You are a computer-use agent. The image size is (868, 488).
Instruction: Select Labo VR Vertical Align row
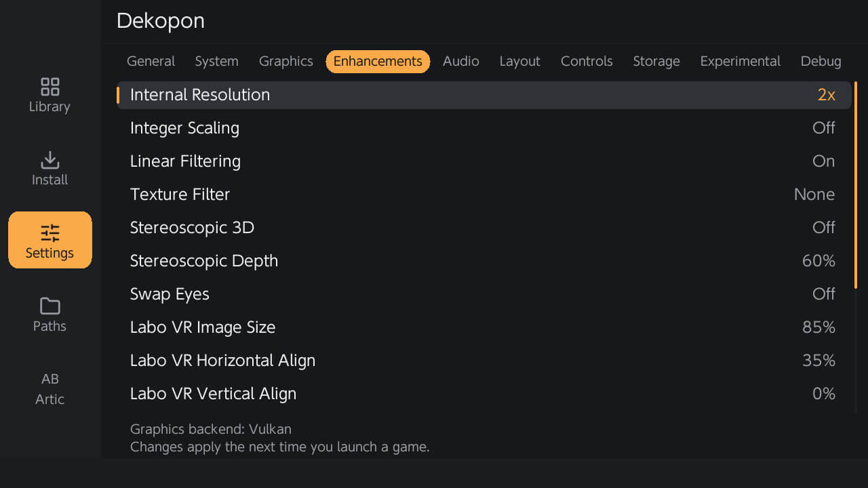484,394
